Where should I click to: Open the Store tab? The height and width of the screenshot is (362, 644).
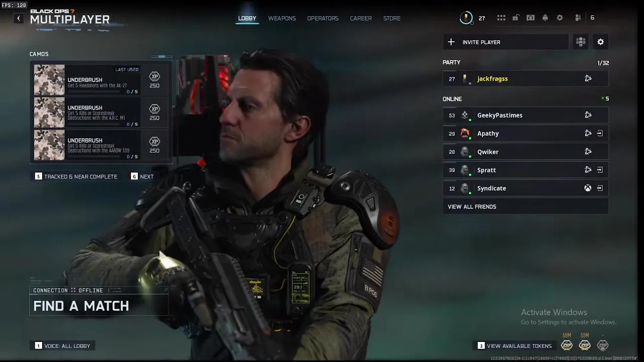(x=392, y=18)
